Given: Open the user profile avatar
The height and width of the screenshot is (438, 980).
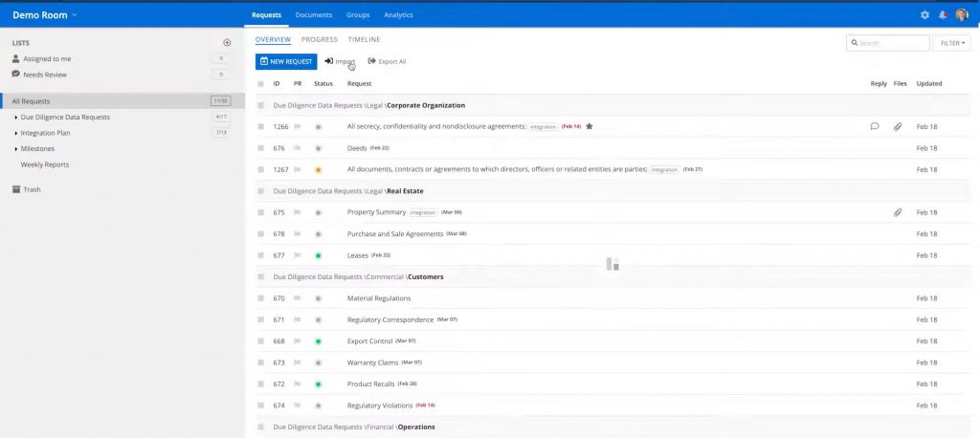Looking at the screenshot, I should click(961, 15).
